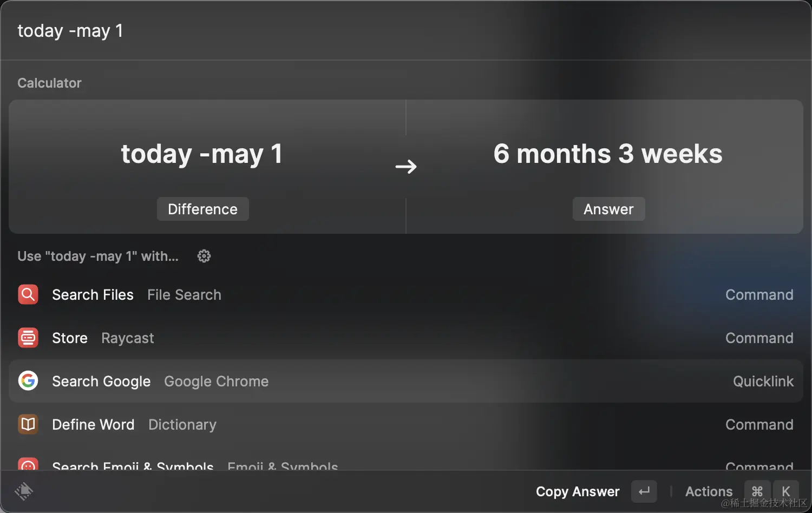812x513 pixels.
Task: Open fallback command settings gear
Action: pos(204,256)
